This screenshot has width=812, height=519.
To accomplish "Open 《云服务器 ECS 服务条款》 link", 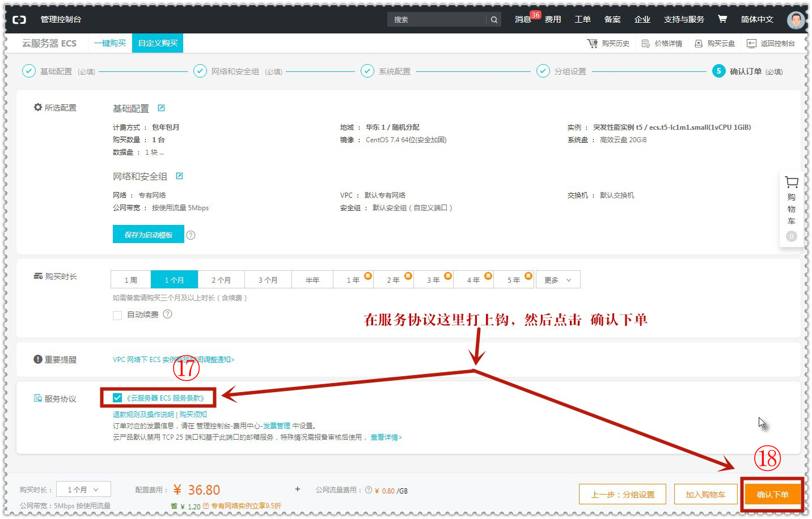I will [166, 398].
